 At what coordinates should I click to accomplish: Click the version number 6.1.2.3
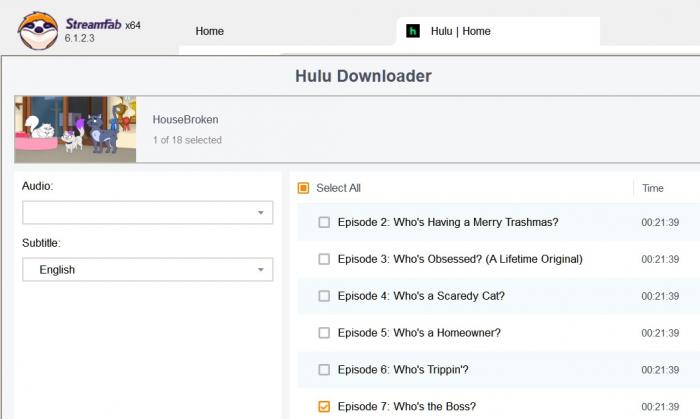(79, 38)
